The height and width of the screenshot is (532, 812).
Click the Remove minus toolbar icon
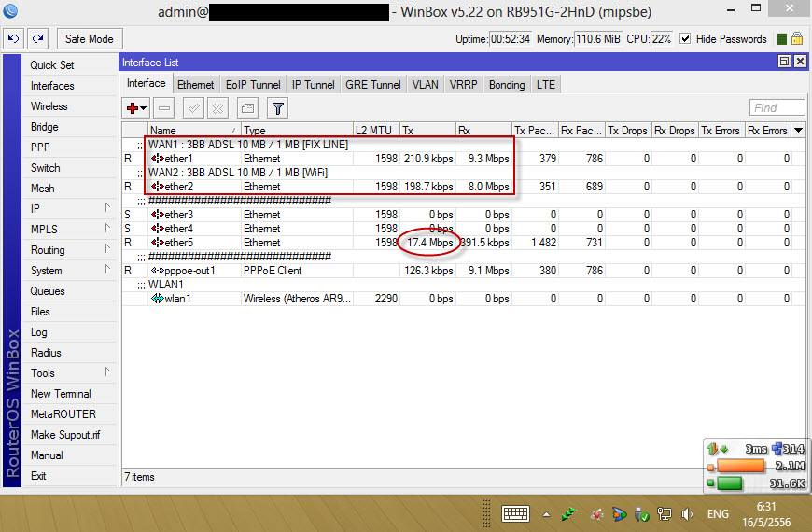164,108
